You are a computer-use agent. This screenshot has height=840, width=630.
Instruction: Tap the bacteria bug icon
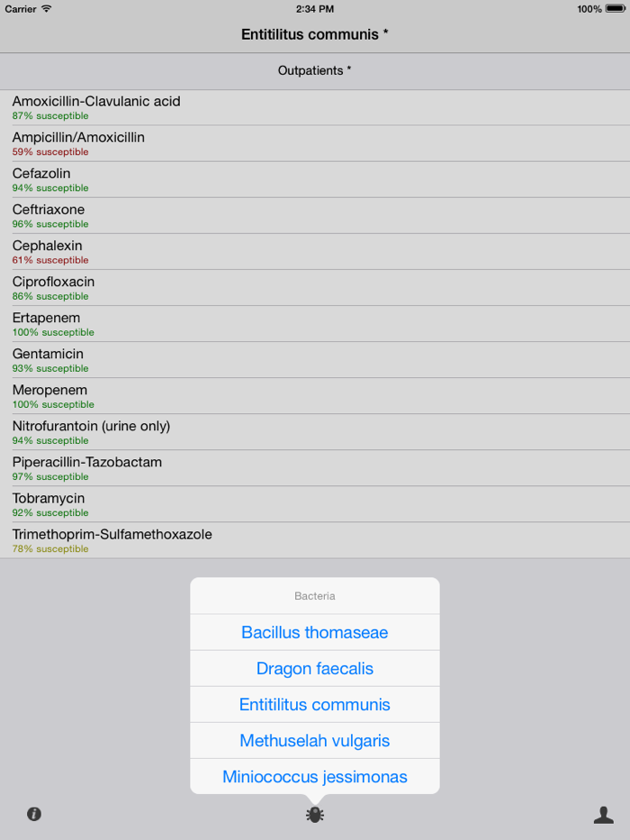pyautogui.click(x=315, y=815)
